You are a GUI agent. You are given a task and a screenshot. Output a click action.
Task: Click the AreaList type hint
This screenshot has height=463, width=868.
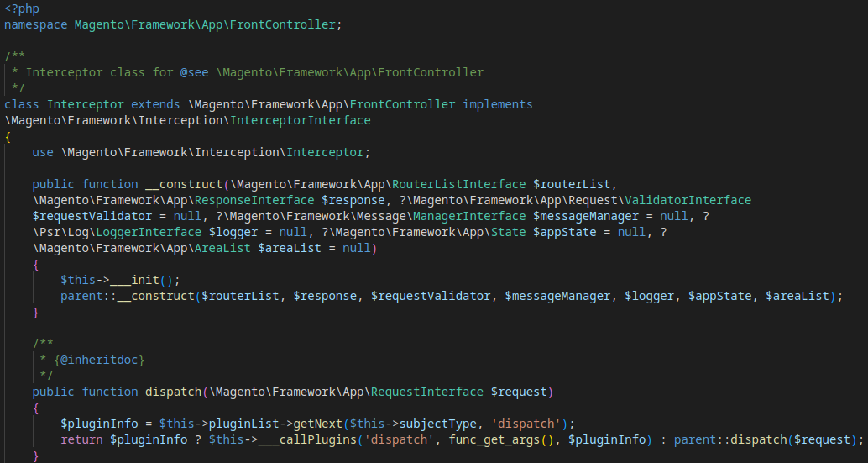tap(222, 248)
